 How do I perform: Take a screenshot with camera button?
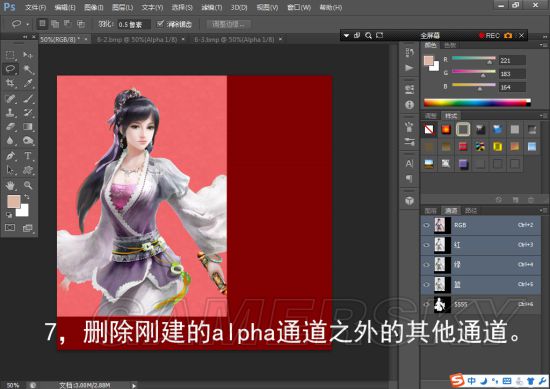pos(508,35)
